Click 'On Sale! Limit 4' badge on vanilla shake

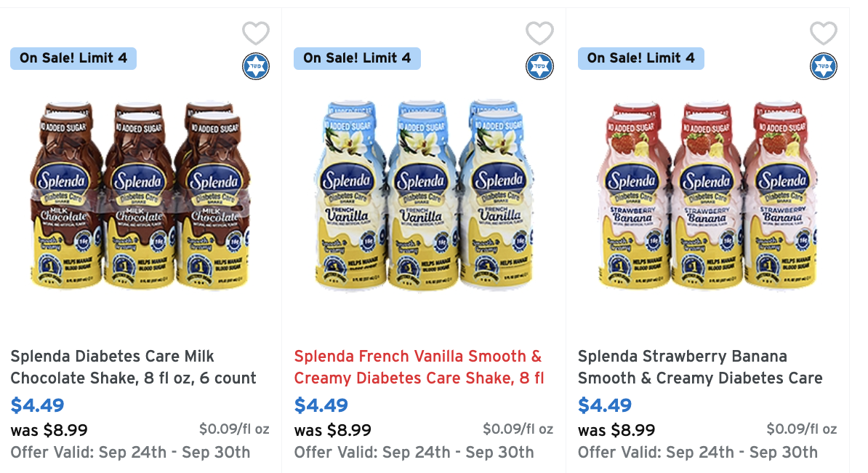click(357, 58)
